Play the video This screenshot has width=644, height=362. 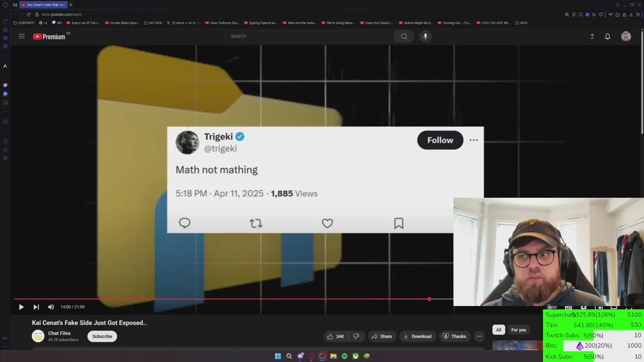21,307
